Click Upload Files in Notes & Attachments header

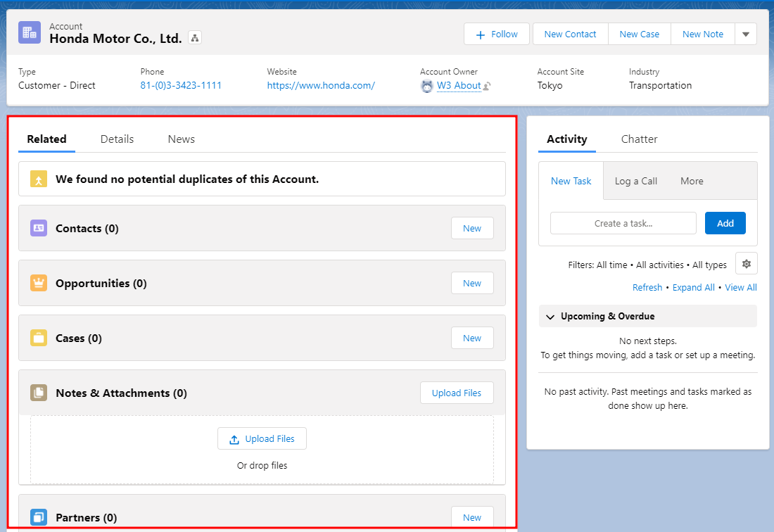click(457, 393)
